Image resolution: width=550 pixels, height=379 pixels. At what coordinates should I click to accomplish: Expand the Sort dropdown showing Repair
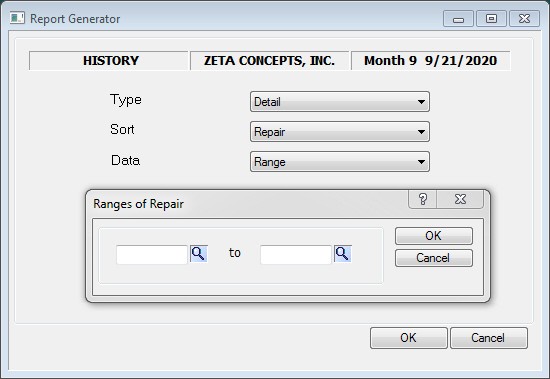[x=340, y=132]
